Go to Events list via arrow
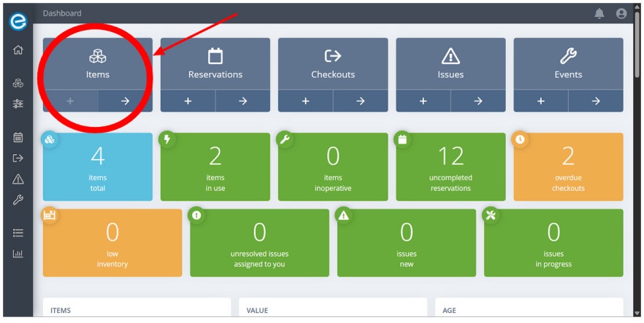 [x=596, y=101]
